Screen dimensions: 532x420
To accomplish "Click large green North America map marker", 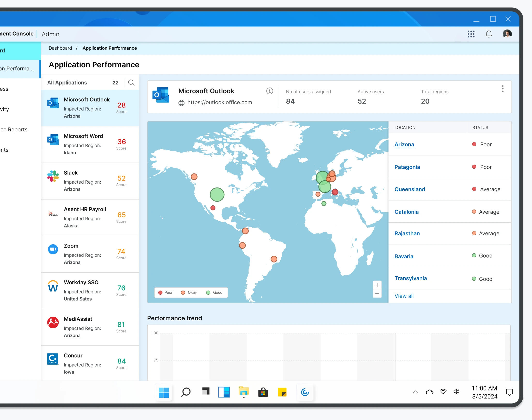I will (217, 195).
